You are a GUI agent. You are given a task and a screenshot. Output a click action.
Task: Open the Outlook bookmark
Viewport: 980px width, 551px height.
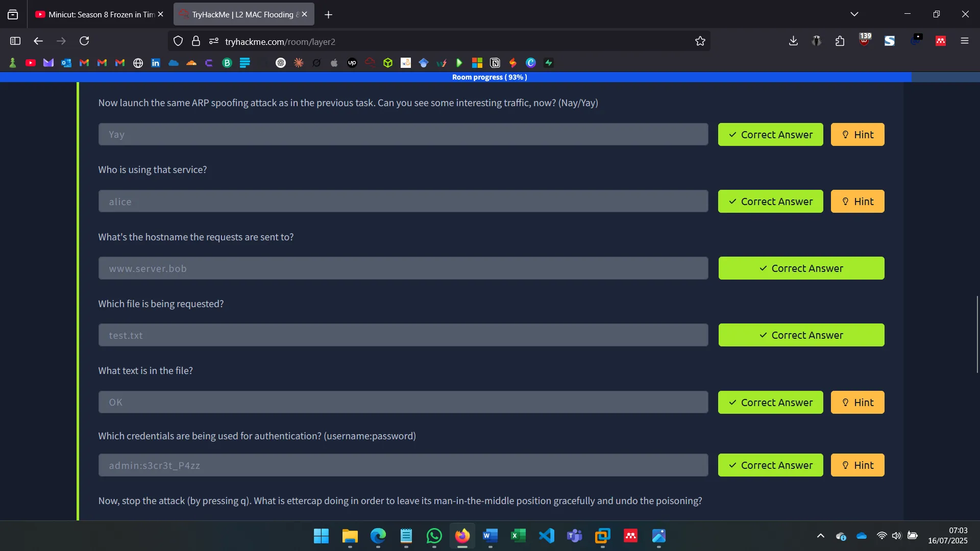coord(66,62)
